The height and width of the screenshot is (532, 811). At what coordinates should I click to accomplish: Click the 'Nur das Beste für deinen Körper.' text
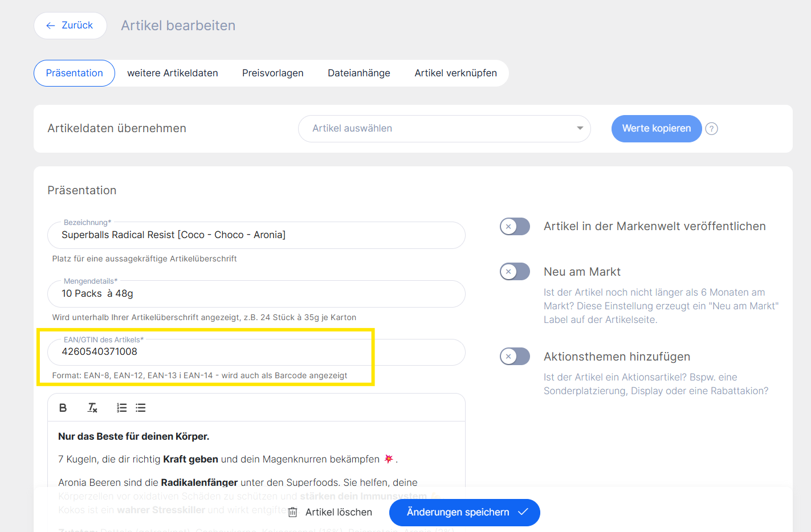coord(134,437)
